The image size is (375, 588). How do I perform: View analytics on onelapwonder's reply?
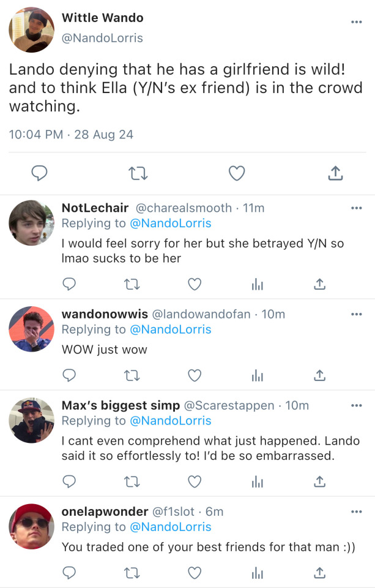[x=257, y=572]
